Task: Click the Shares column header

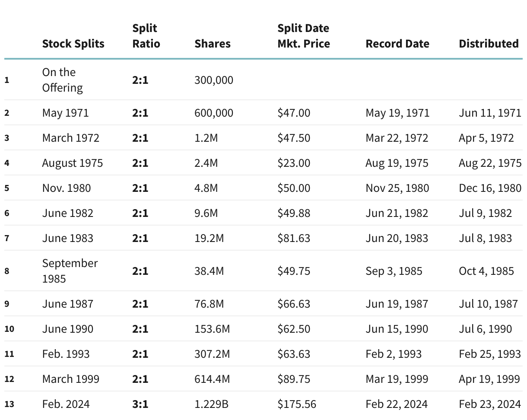Action: point(213,44)
